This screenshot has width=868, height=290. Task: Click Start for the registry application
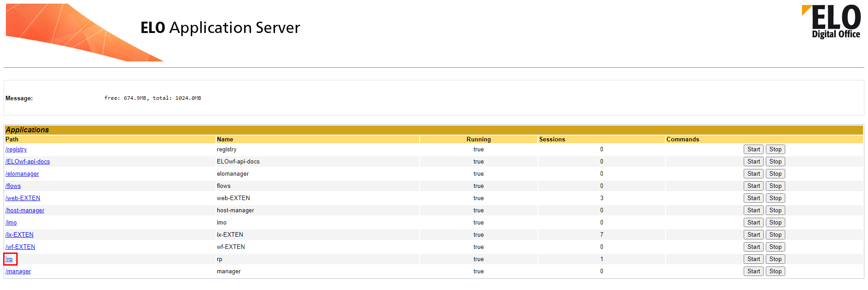tap(754, 150)
